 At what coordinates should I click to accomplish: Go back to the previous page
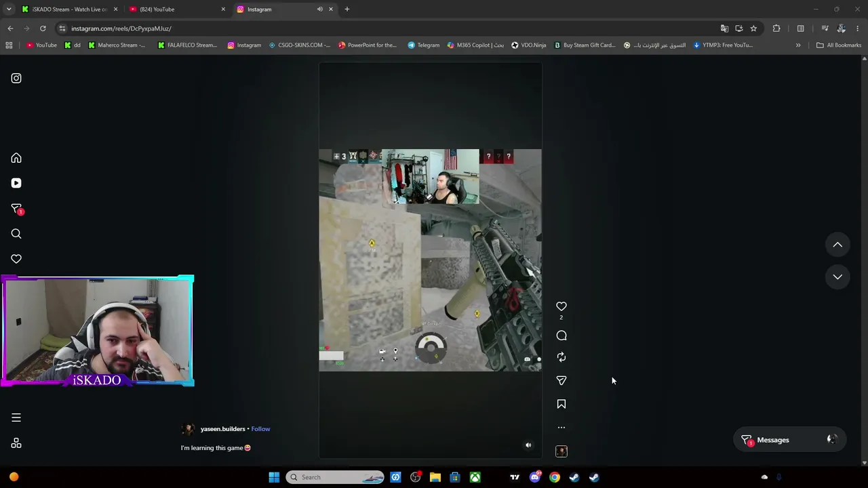pyautogui.click(x=10, y=28)
